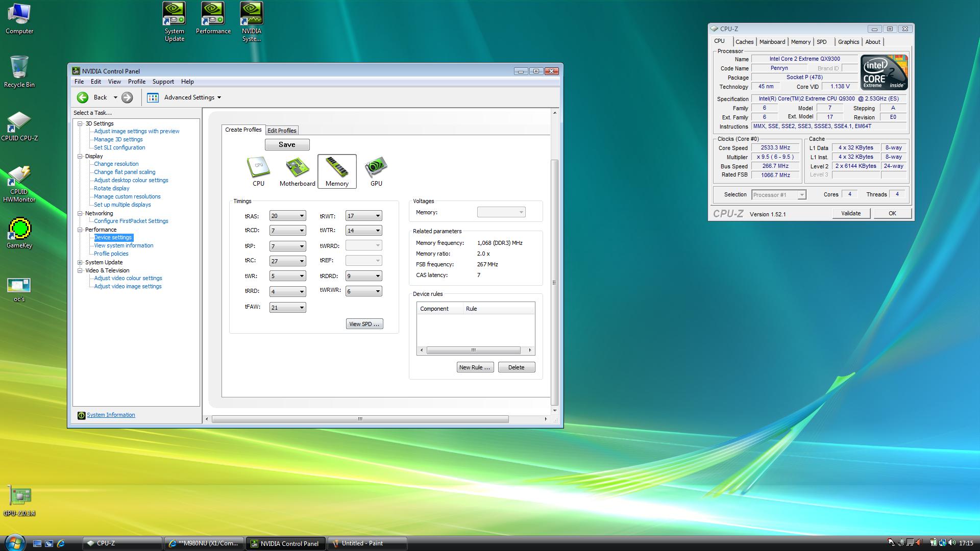Select the GPU component icon

[x=376, y=171]
